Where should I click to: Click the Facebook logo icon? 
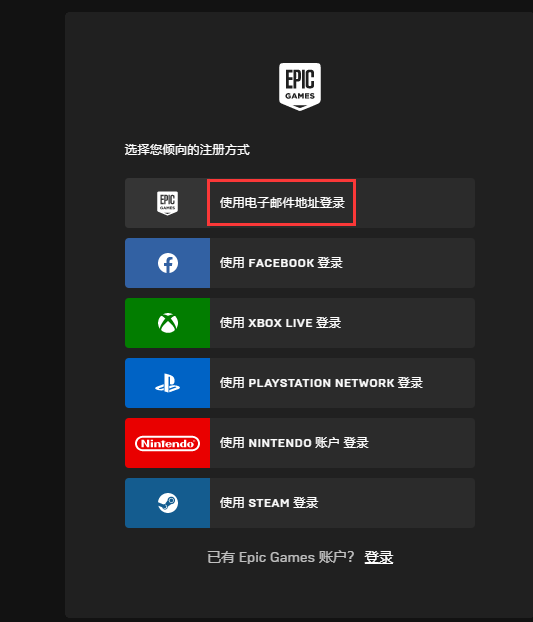click(x=168, y=263)
